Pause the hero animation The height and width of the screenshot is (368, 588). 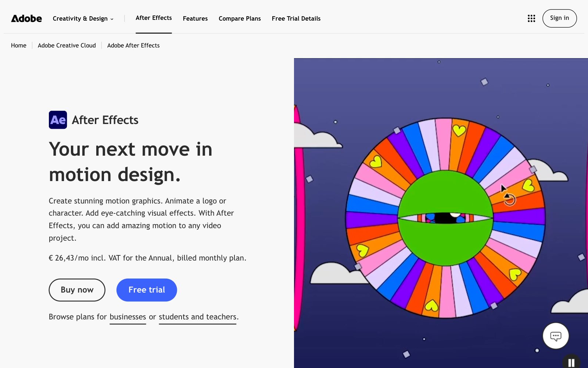pyautogui.click(x=571, y=362)
